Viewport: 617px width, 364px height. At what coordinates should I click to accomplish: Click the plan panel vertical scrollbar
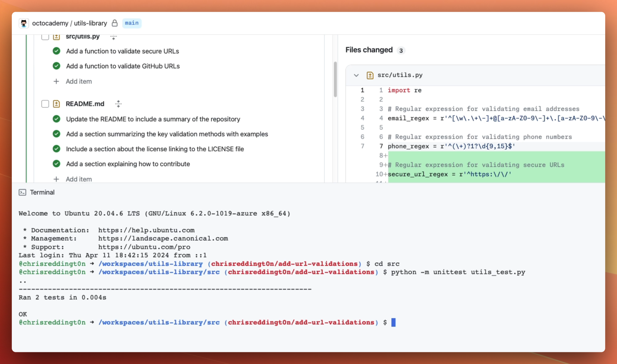(x=335, y=79)
